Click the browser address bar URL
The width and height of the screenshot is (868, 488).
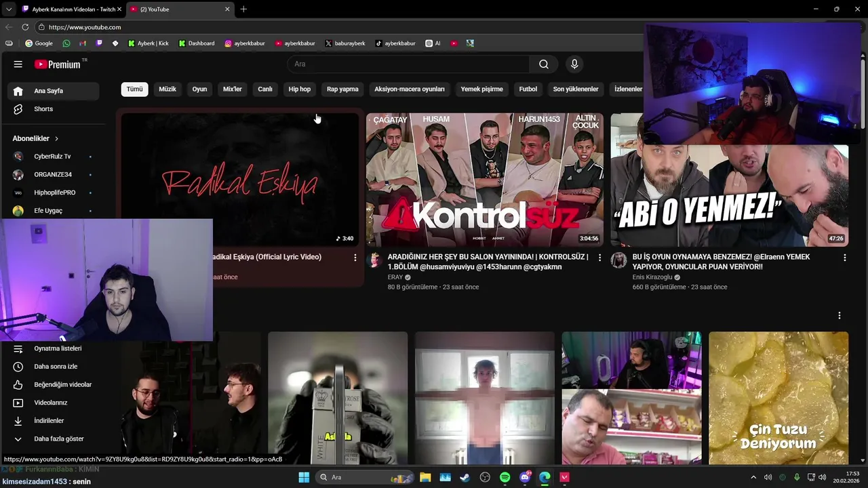coord(85,27)
